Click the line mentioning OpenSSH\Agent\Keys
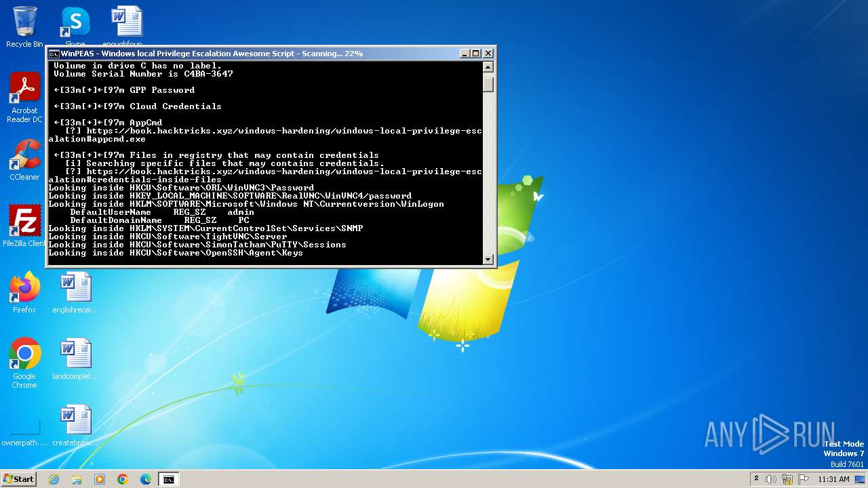868x488 pixels. coord(176,253)
